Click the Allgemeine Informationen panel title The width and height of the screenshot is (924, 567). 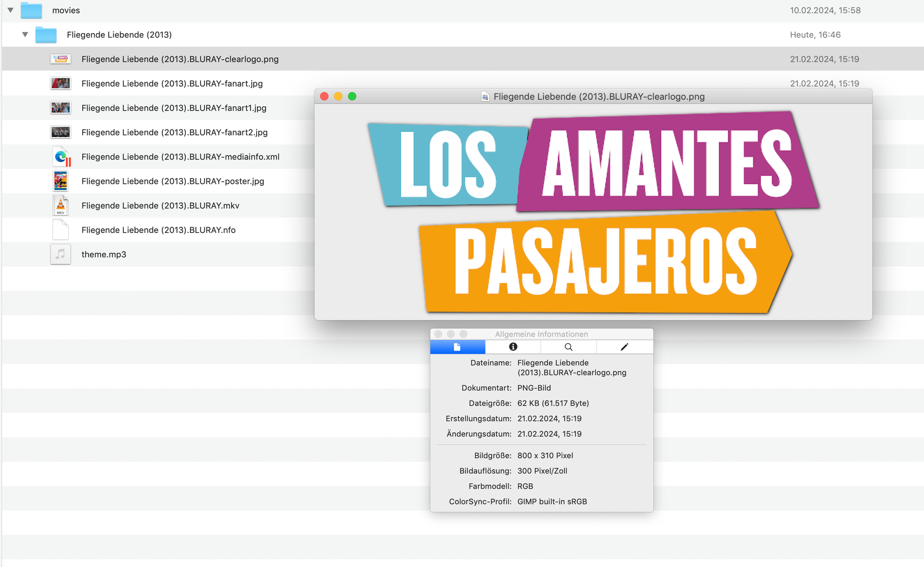pyautogui.click(x=542, y=334)
